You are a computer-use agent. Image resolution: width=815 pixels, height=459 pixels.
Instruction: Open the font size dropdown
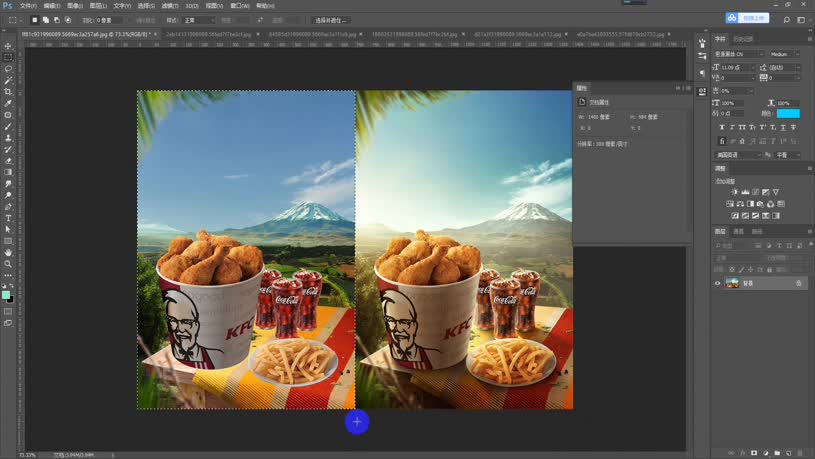pos(738,68)
